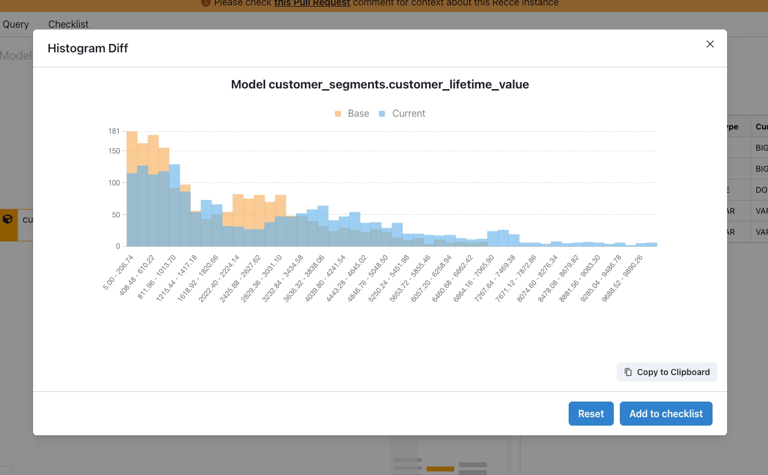Open the Query tab
Image resolution: width=768 pixels, height=475 pixels.
[x=16, y=24]
